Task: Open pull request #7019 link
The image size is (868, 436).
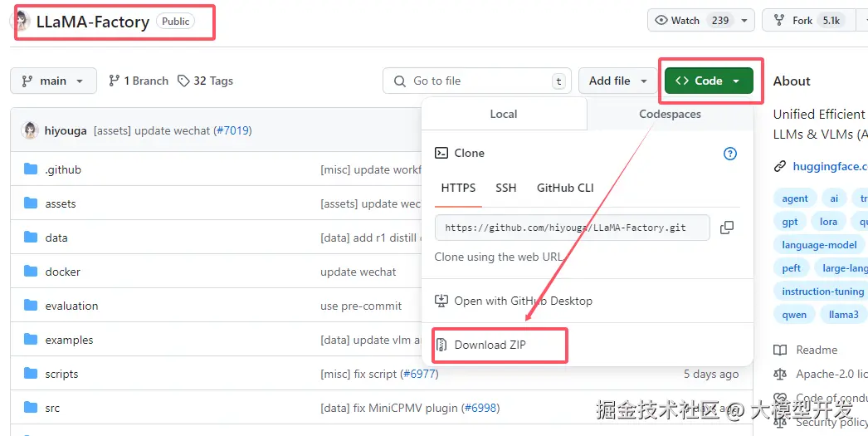Action: pos(233,130)
